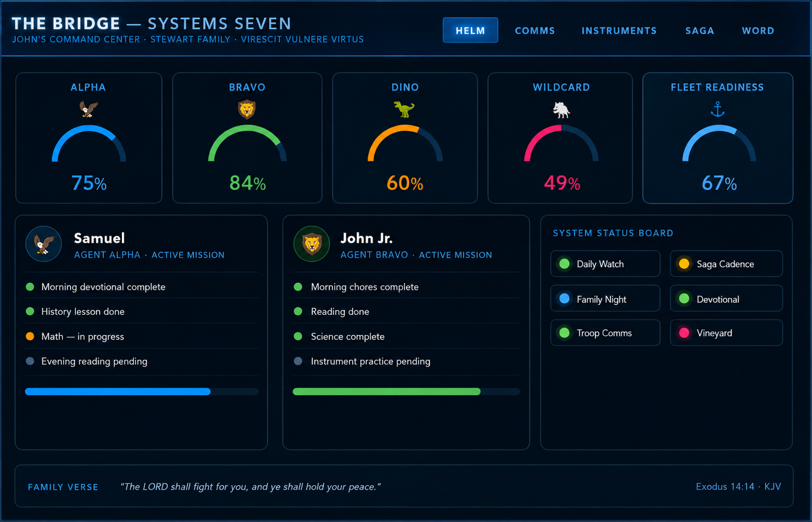Click green dot beside Morning devotional complete

(x=30, y=287)
